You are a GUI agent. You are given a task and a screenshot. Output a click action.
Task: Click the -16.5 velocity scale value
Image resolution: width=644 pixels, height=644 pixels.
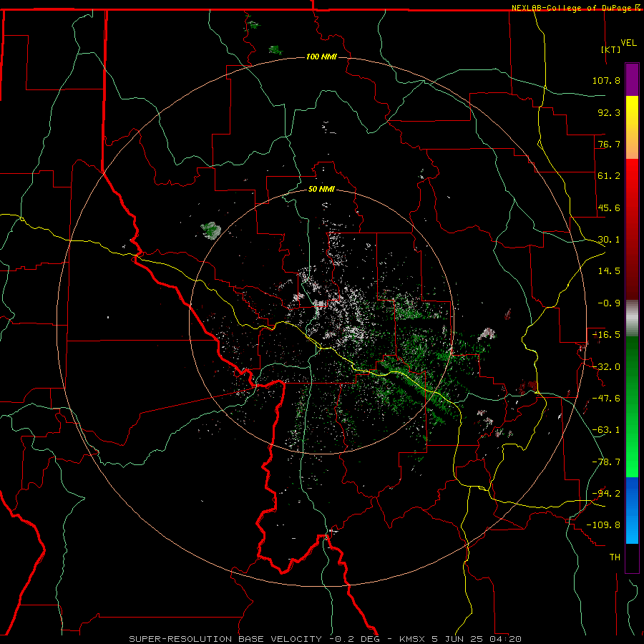pyautogui.click(x=606, y=335)
